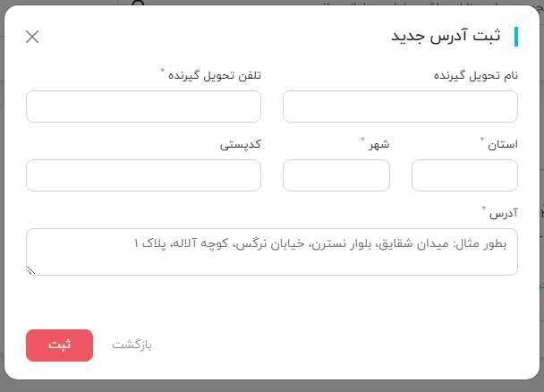Viewport: 544px width, 392px height.
Task: Submit the form with the red ثبت button
Action: (x=59, y=345)
